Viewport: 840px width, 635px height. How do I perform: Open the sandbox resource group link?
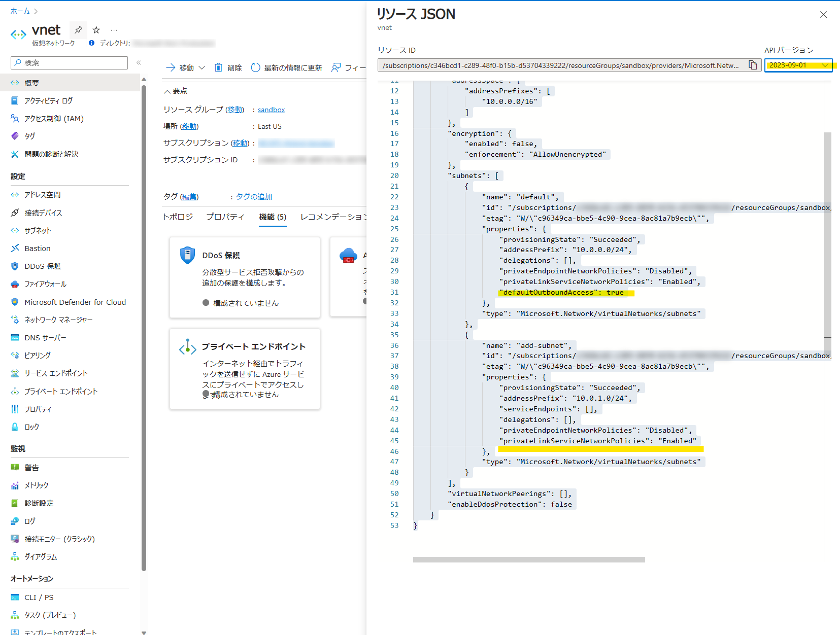click(271, 110)
